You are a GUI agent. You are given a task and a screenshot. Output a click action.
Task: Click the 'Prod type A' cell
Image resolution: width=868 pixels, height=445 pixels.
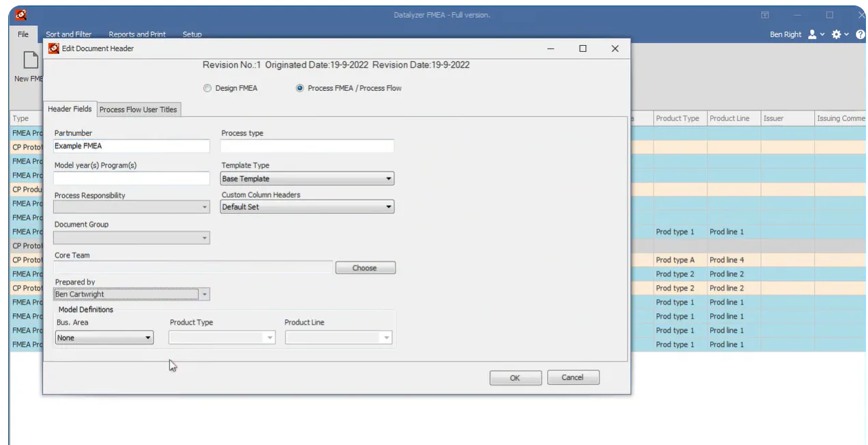coord(680,260)
